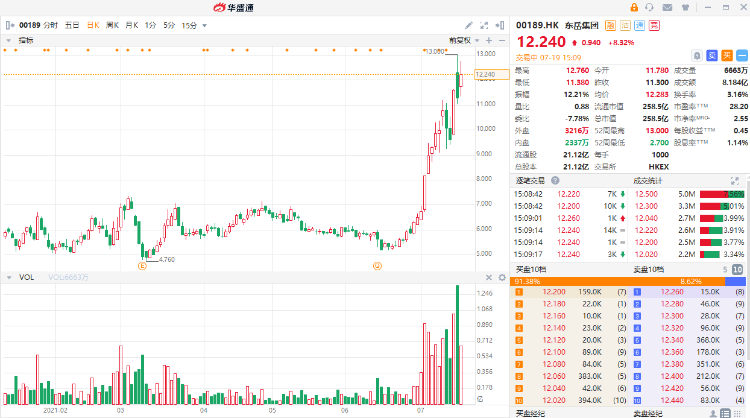
Task: Switch to 15分 fifteen-minute chart
Action: point(189,25)
